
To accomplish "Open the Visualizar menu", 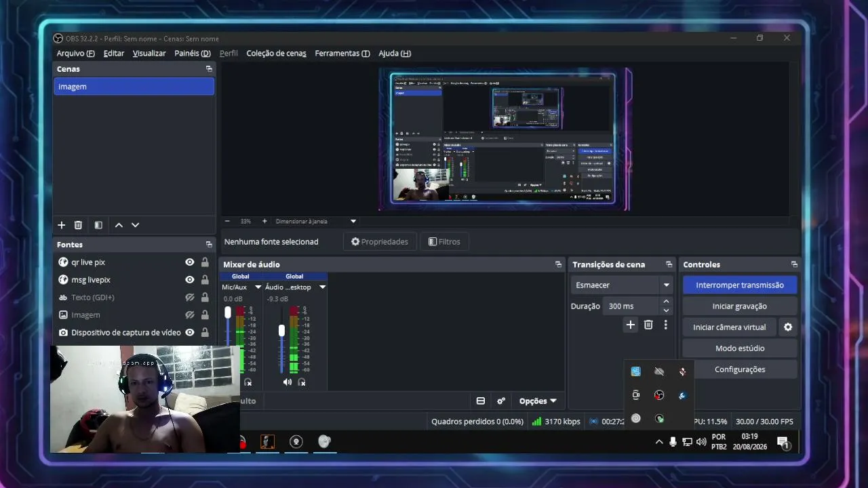I will [149, 54].
